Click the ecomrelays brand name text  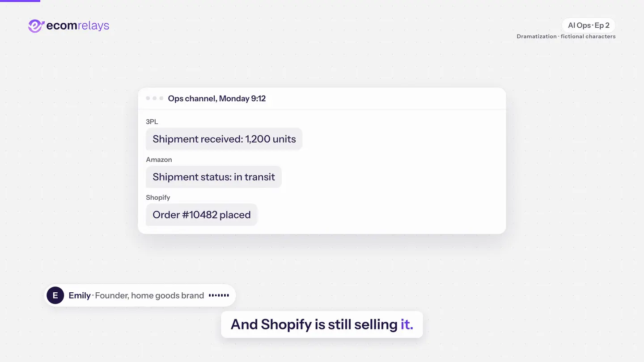[x=78, y=26]
